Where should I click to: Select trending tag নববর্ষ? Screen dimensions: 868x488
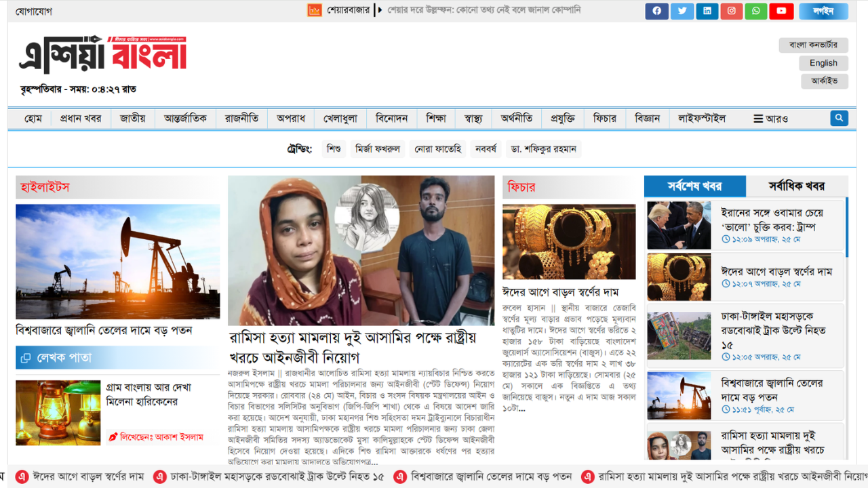486,149
